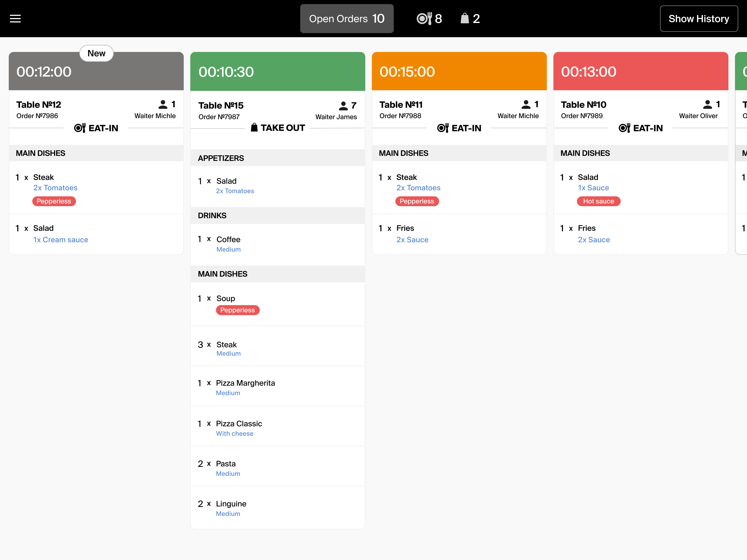This screenshot has height=560, width=747.
Task: Select the 2 x Linguine item
Action: 278,508
